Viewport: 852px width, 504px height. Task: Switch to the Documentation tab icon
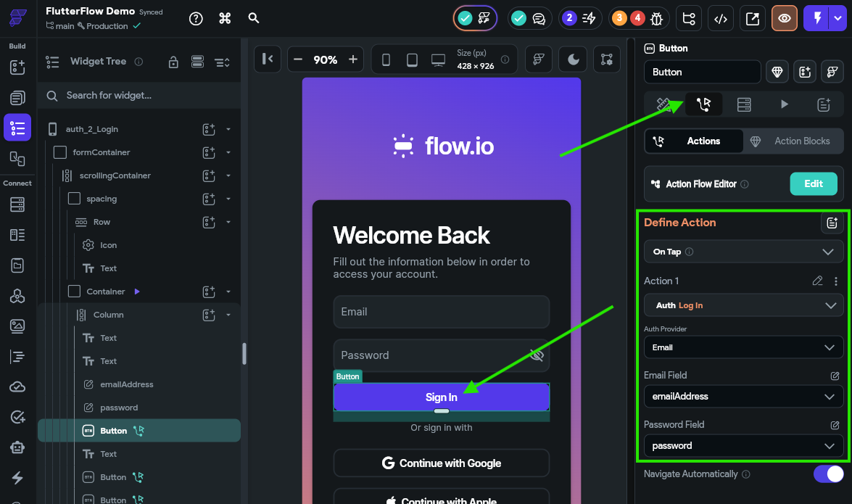tap(824, 104)
